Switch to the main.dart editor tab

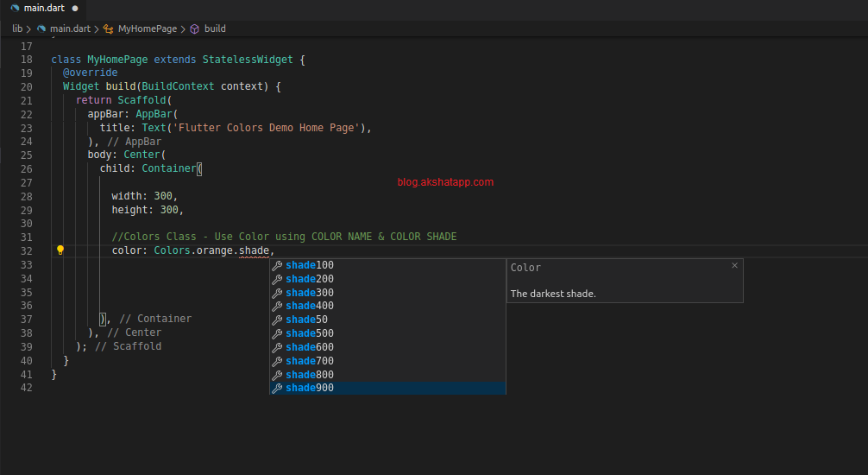(x=43, y=8)
